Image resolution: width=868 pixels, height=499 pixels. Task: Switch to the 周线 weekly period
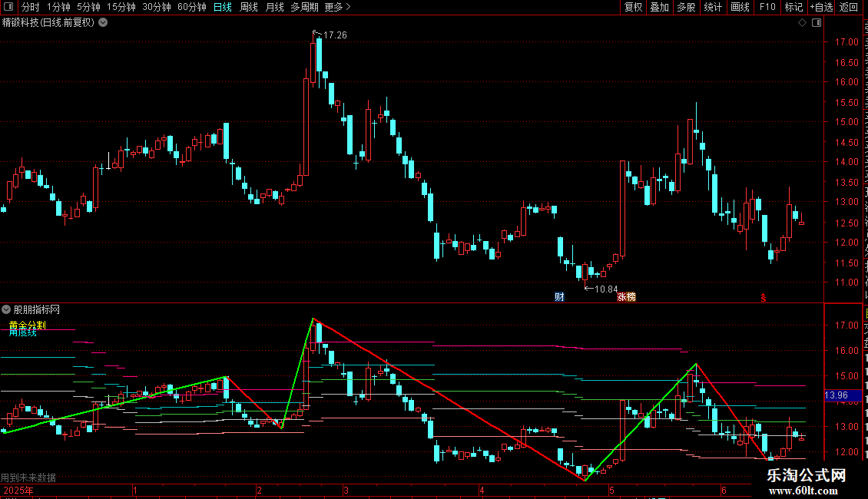pyautogui.click(x=249, y=7)
